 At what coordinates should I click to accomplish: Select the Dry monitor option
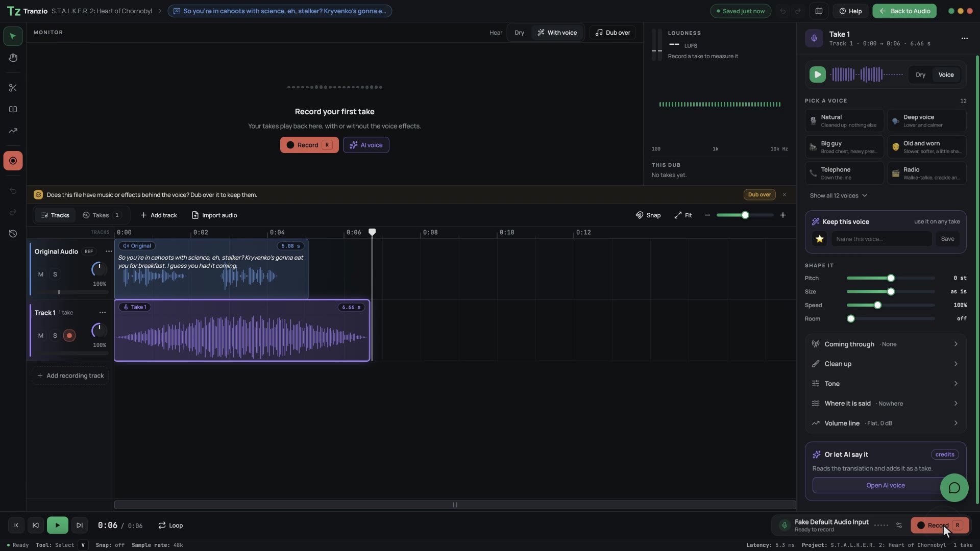click(x=519, y=33)
